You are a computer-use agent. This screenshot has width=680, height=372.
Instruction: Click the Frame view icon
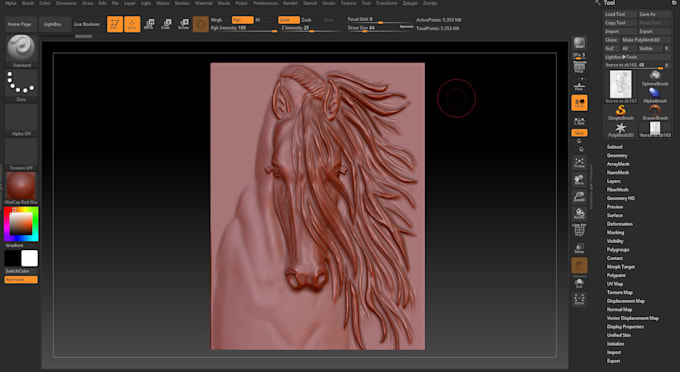(x=579, y=162)
